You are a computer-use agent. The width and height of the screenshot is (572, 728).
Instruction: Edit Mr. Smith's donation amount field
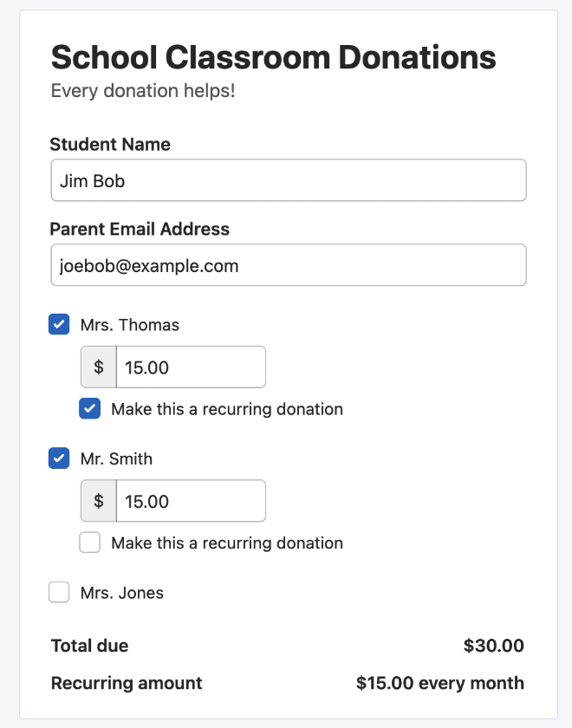click(x=191, y=501)
